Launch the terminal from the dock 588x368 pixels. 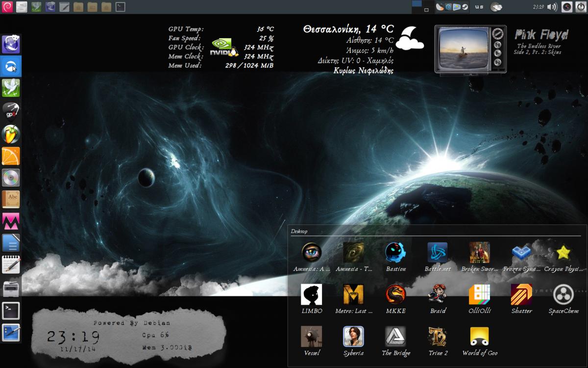click(11, 311)
